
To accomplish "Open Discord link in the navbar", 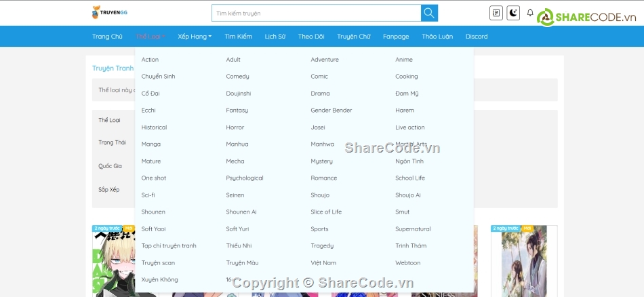I will pos(477,37).
